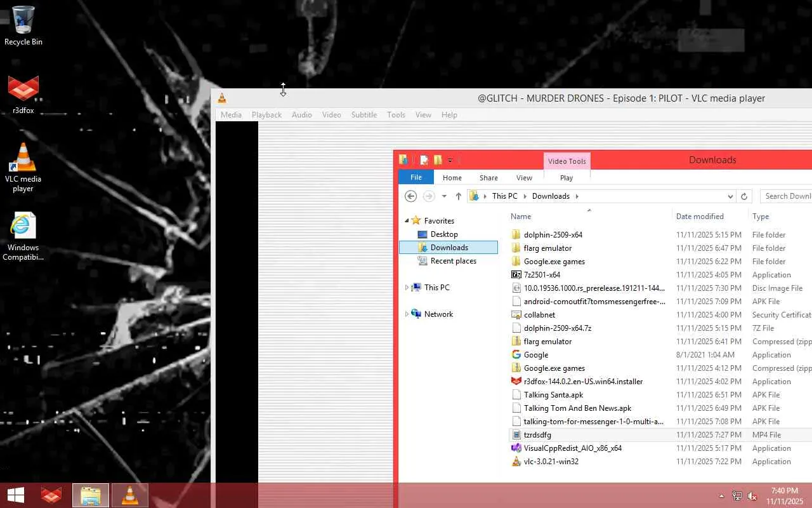812x508 pixels.
Task: Select the vlc-3.0.21-win32 installer icon
Action: [x=516, y=462]
